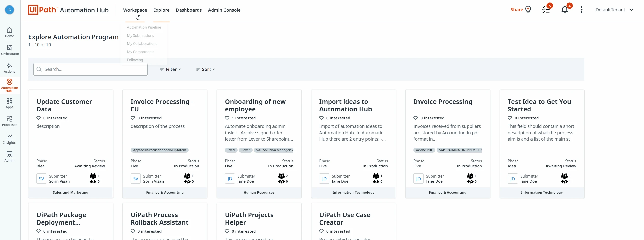The image size is (644, 240).
Task: Open the notifications bell
Action: 565,10
